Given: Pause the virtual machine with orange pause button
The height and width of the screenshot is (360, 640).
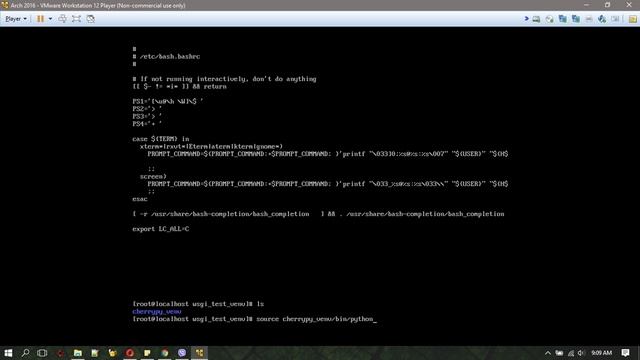Looking at the screenshot, I should click(40, 19).
